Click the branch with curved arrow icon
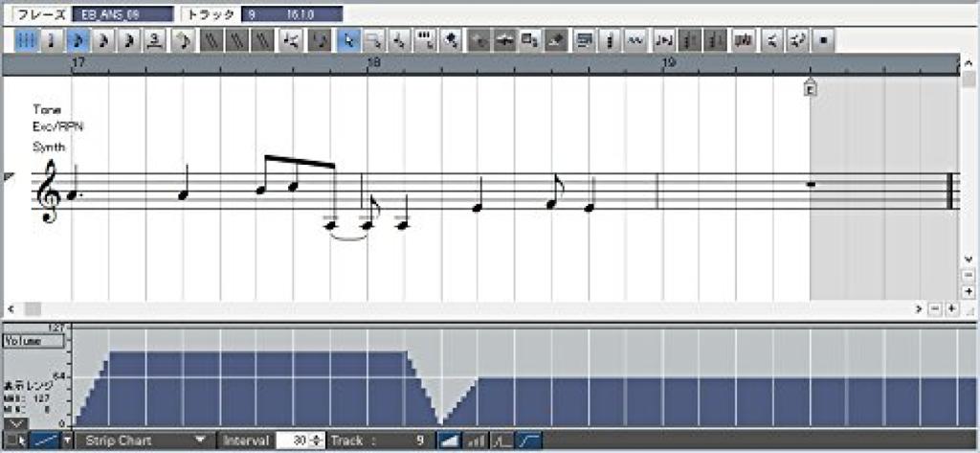 tap(797, 40)
